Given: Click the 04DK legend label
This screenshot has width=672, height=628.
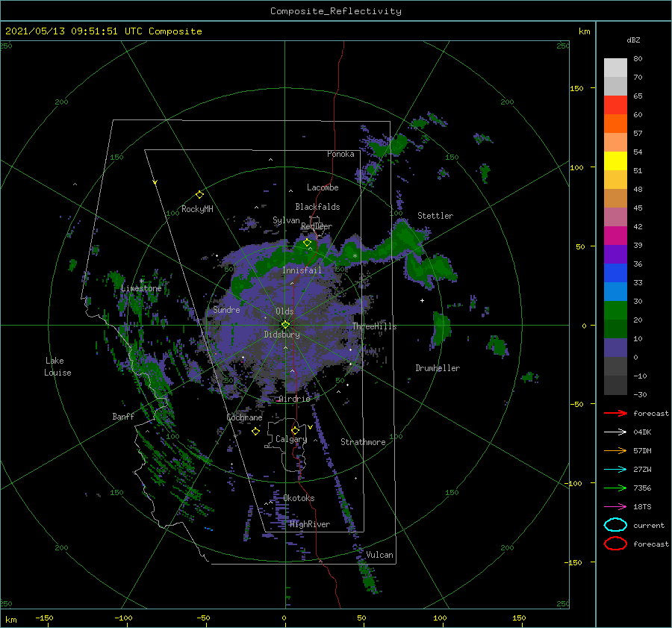Looking at the screenshot, I should pyautogui.click(x=642, y=432).
